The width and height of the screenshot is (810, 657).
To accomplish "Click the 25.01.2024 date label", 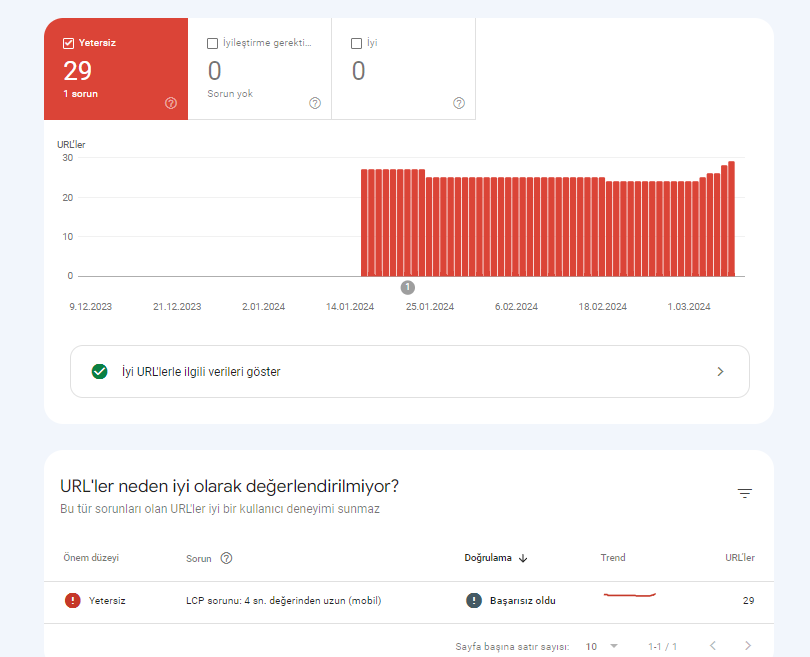I will 430,307.
